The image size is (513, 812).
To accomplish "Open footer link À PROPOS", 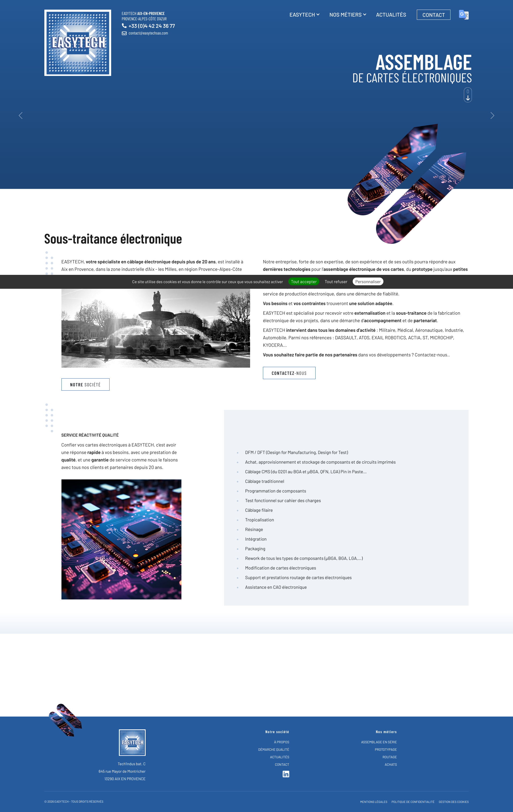I will click(x=281, y=742).
